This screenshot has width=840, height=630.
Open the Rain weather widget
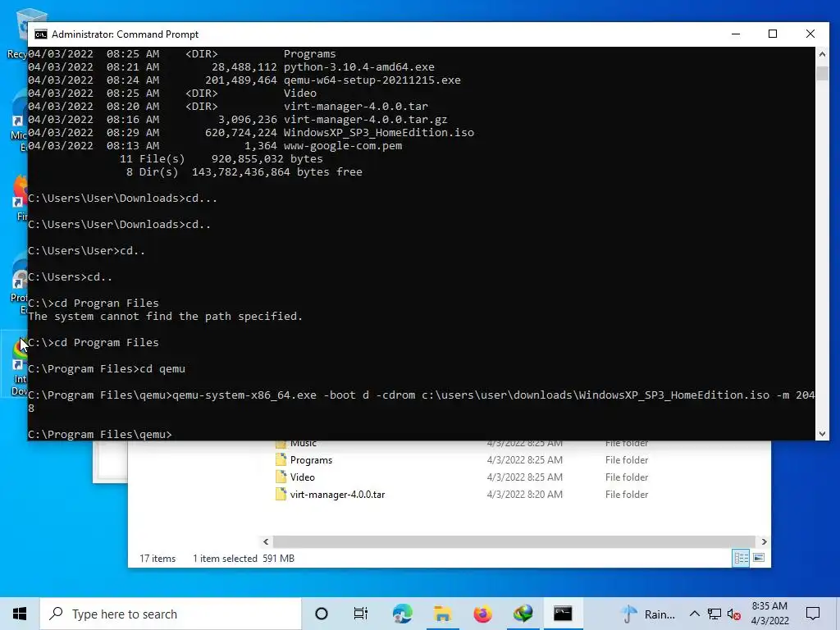pos(648,614)
